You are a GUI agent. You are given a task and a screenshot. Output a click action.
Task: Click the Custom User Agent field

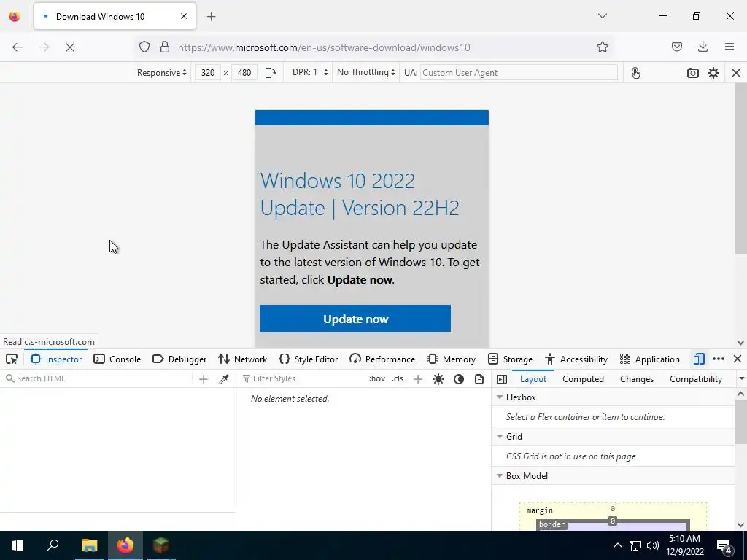[519, 73]
